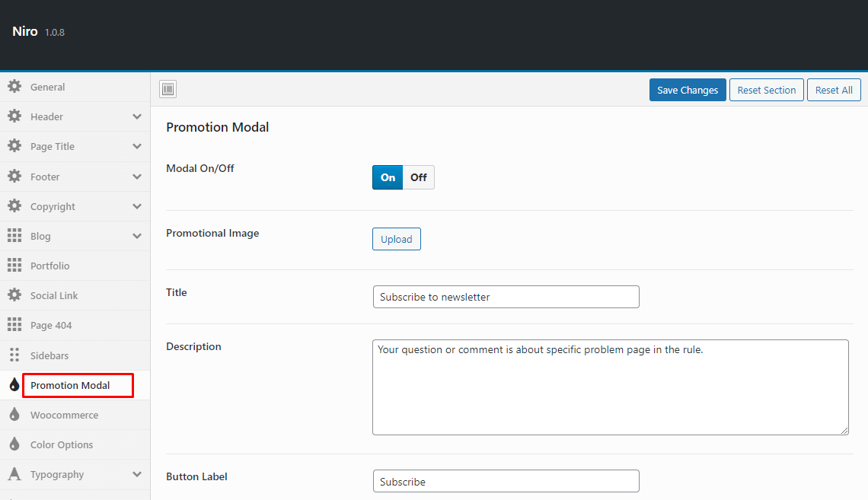Expand the Blog section arrow
Image resolution: width=868 pixels, height=500 pixels.
click(x=137, y=236)
